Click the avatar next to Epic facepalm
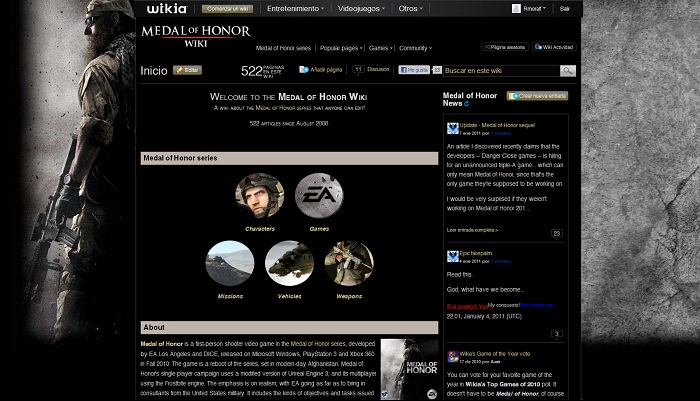 click(453, 256)
